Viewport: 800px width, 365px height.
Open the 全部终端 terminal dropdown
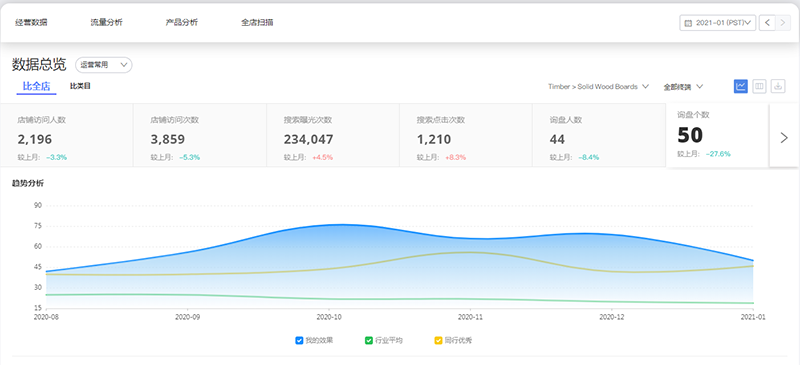coord(683,87)
